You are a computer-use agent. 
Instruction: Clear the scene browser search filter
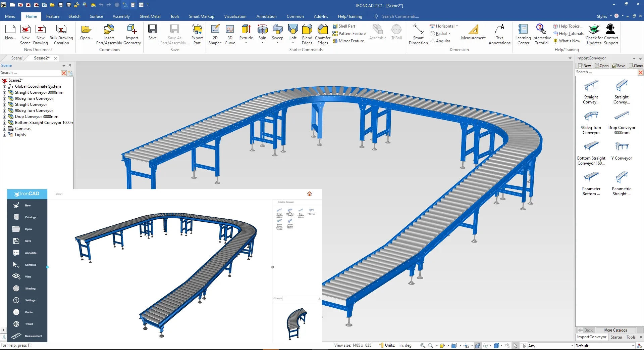64,73
